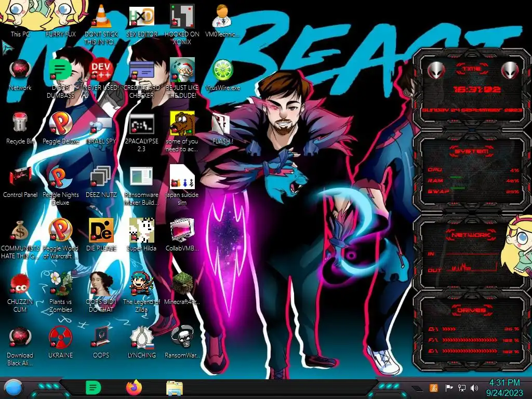Click the Java tray icon
This screenshot has height=399, width=532.
433,388
